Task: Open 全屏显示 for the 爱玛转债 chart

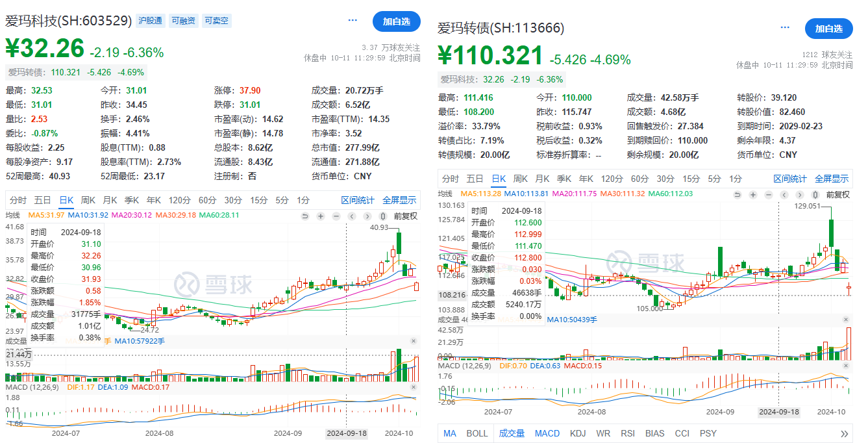Action: pyautogui.click(x=832, y=179)
